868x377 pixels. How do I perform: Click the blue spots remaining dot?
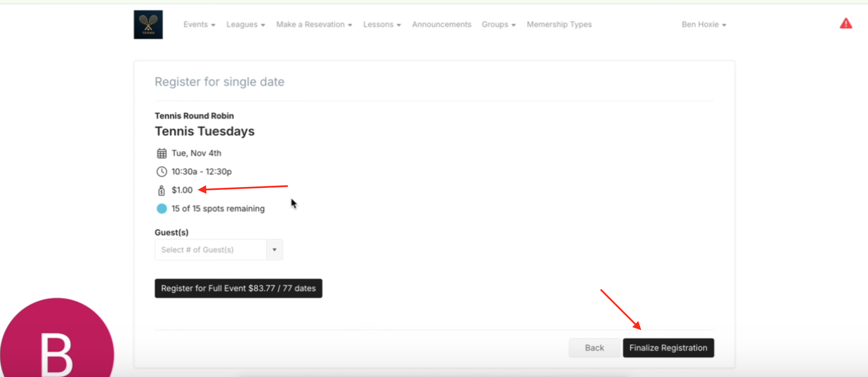pyautogui.click(x=162, y=208)
